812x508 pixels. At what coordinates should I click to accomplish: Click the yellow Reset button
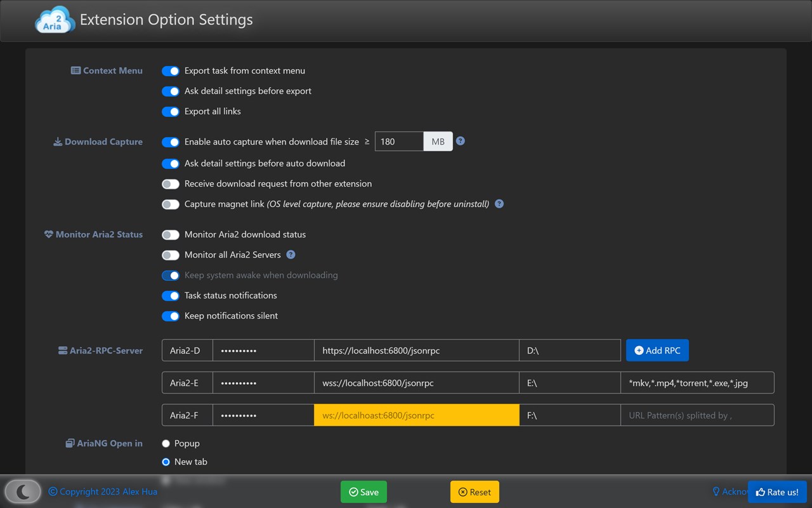coord(475,492)
